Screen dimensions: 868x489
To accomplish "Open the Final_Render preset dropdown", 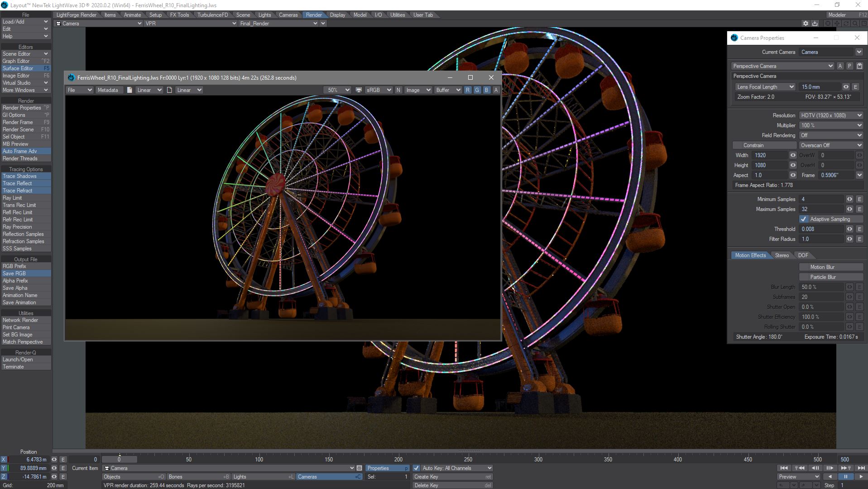I will point(278,24).
